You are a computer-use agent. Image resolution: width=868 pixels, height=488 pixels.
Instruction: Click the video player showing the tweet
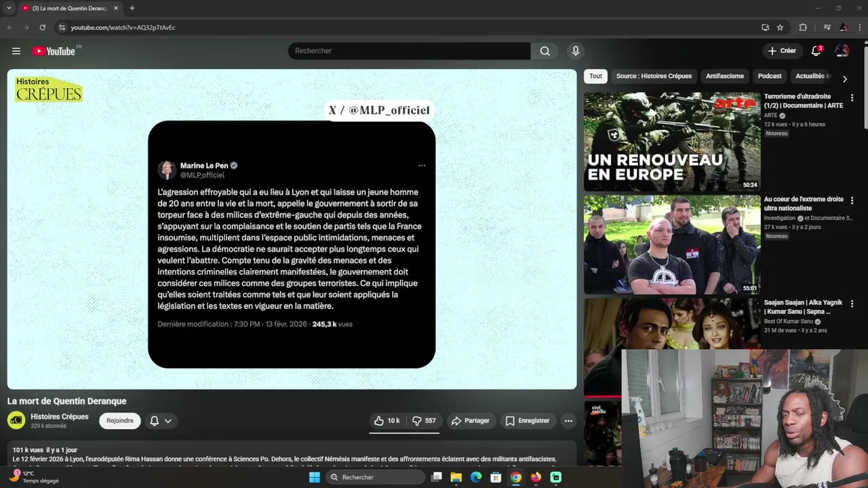292,229
